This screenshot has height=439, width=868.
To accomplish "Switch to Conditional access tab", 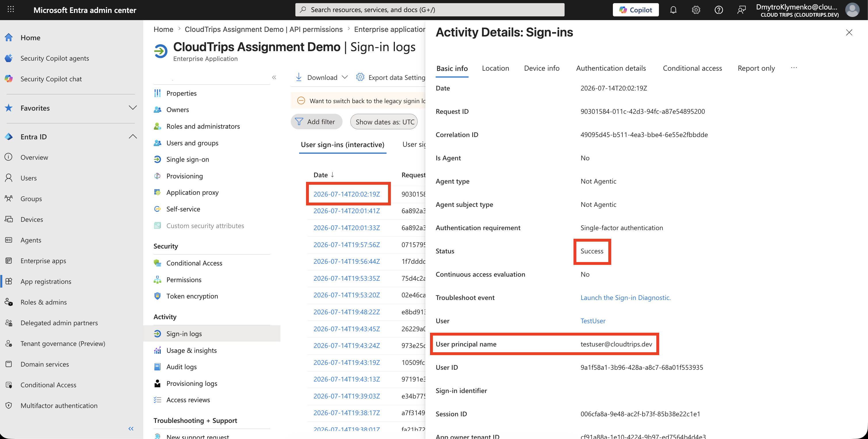I will pos(692,68).
